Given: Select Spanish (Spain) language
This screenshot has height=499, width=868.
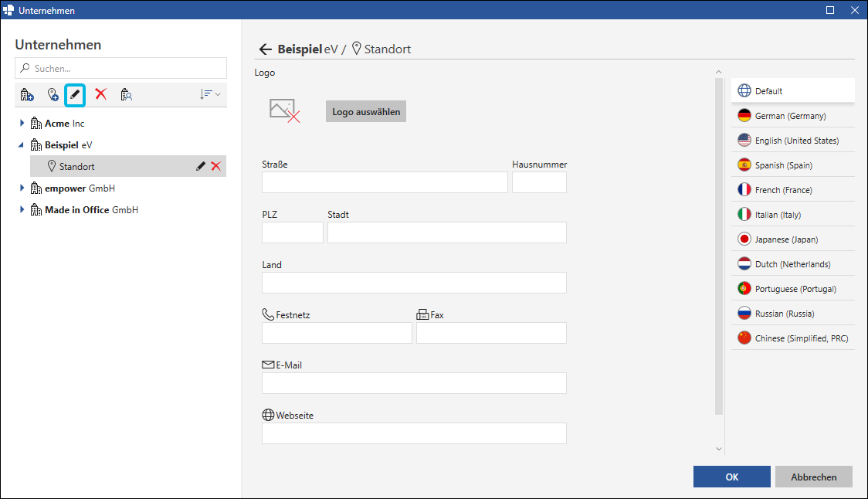Looking at the screenshot, I should point(793,165).
